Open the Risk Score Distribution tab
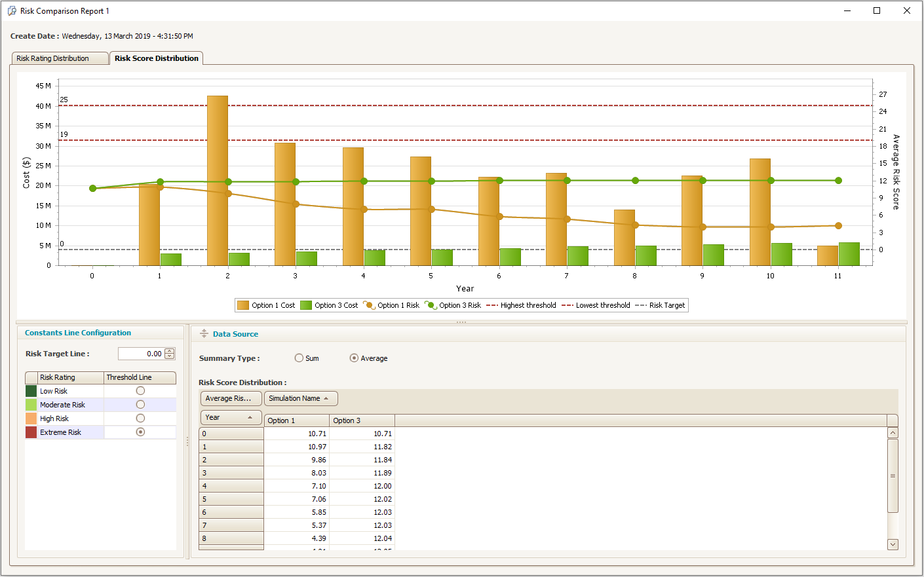This screenshot has width=924, height=577. (156, 58)
